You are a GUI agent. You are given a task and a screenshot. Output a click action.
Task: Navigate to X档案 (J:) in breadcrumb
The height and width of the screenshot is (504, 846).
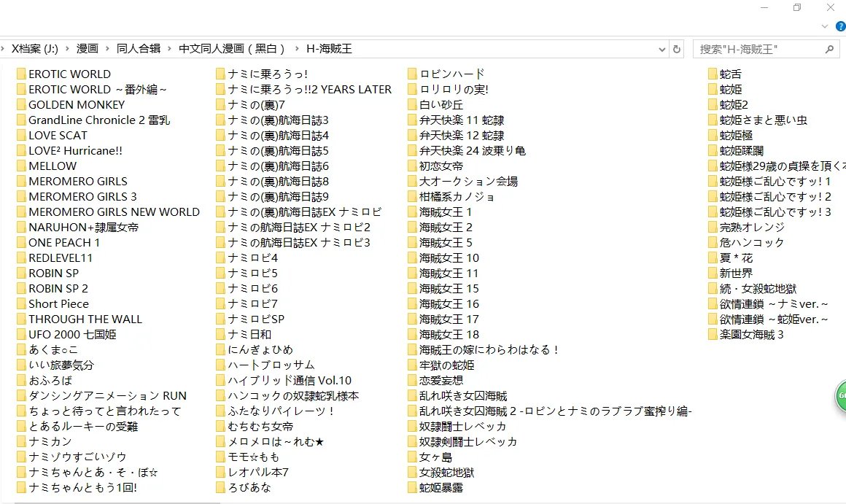tap(34, 49)
